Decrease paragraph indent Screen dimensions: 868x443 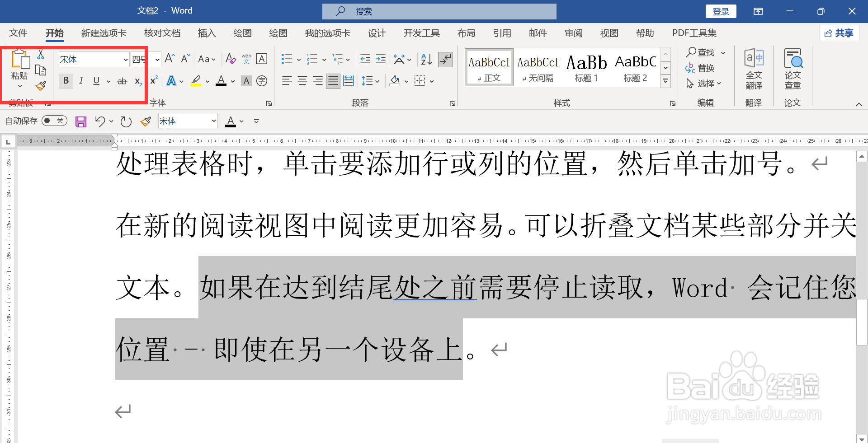tap(365, 59)
